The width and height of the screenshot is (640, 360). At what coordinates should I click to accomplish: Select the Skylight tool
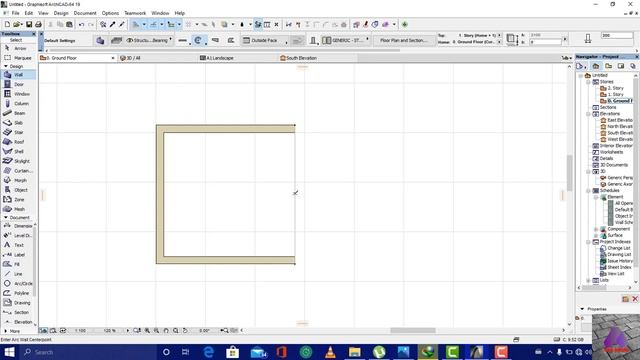coord(18,161)
